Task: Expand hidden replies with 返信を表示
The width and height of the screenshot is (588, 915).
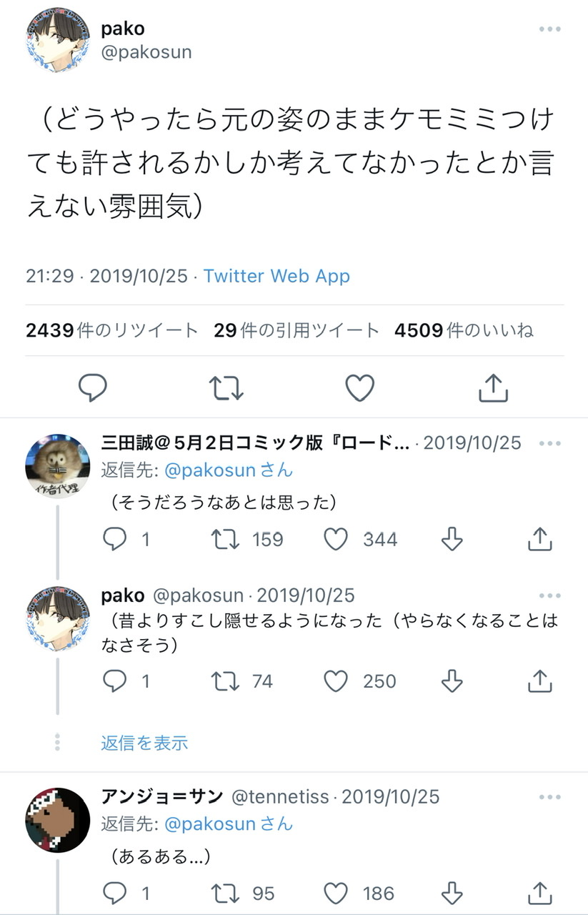Action: (x=144, y=743)
